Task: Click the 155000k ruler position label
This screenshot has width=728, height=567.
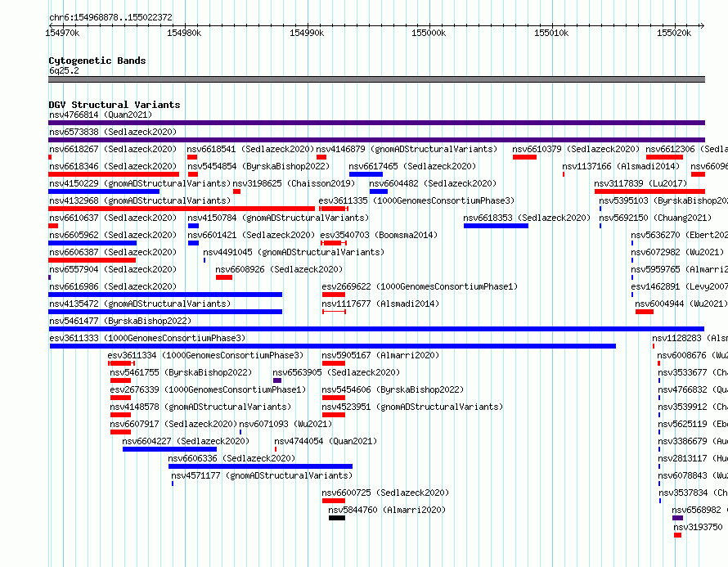Action: coord(429,33)
